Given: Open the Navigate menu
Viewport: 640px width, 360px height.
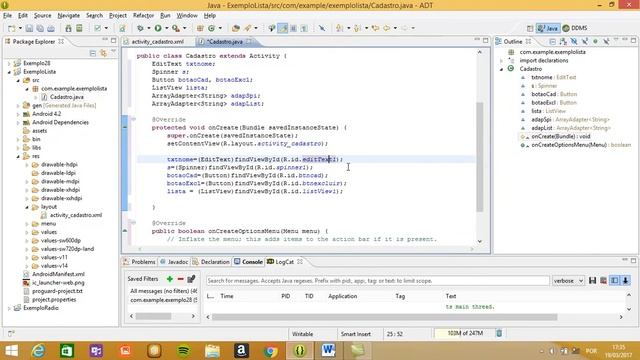Looking at the screenshot, I should click(x=69, y=16).
